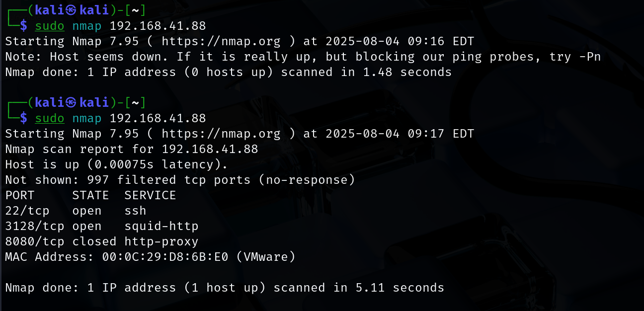The width and height of the screenshot is (644, 311).
Task: Click the "http-proxy" service name
Action: (x=161, y=241)
